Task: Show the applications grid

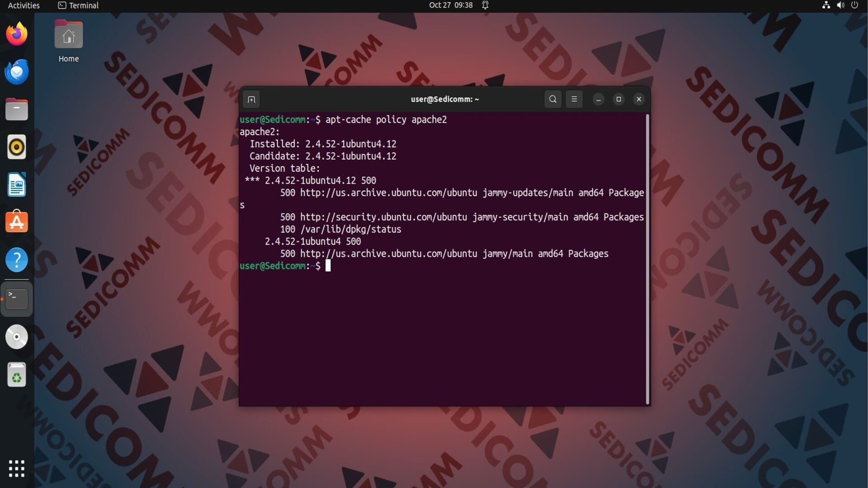Action: click(17, 469)
